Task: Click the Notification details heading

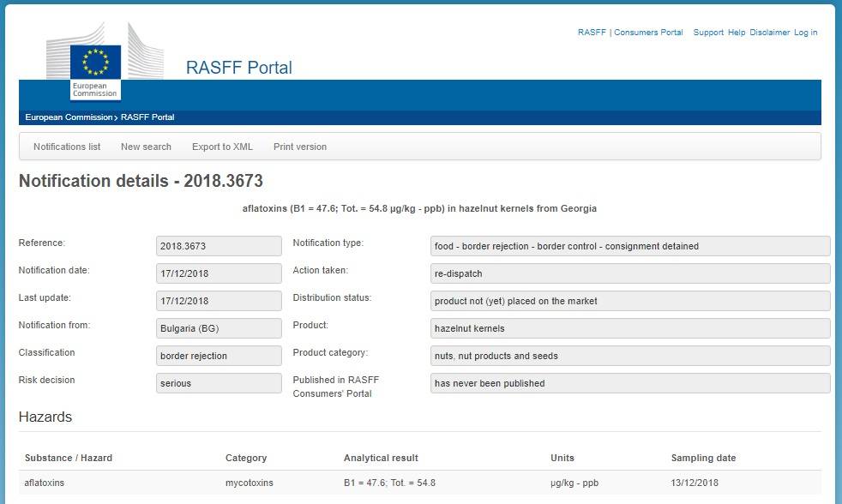Action: (x=141, y=181)
